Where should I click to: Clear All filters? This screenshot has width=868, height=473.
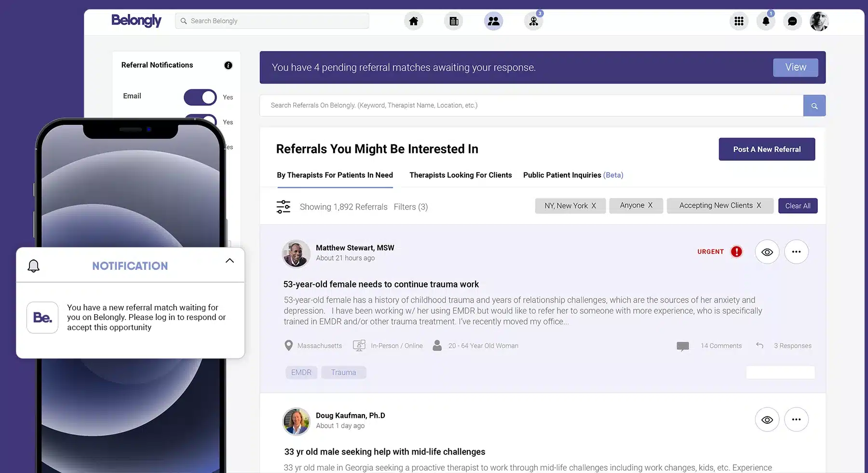798,206
